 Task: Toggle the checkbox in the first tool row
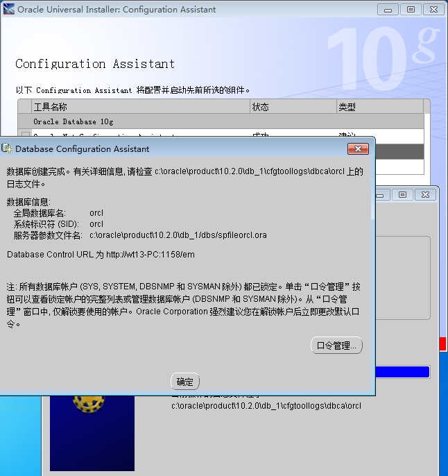pyautogui.click(x=26, y=134)
